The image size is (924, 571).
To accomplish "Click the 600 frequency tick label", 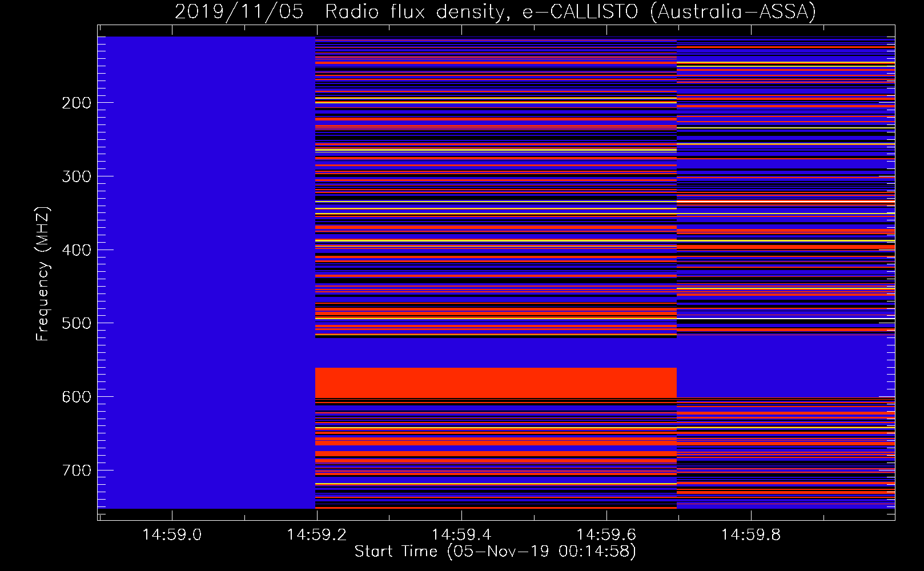I will [77, 397].
